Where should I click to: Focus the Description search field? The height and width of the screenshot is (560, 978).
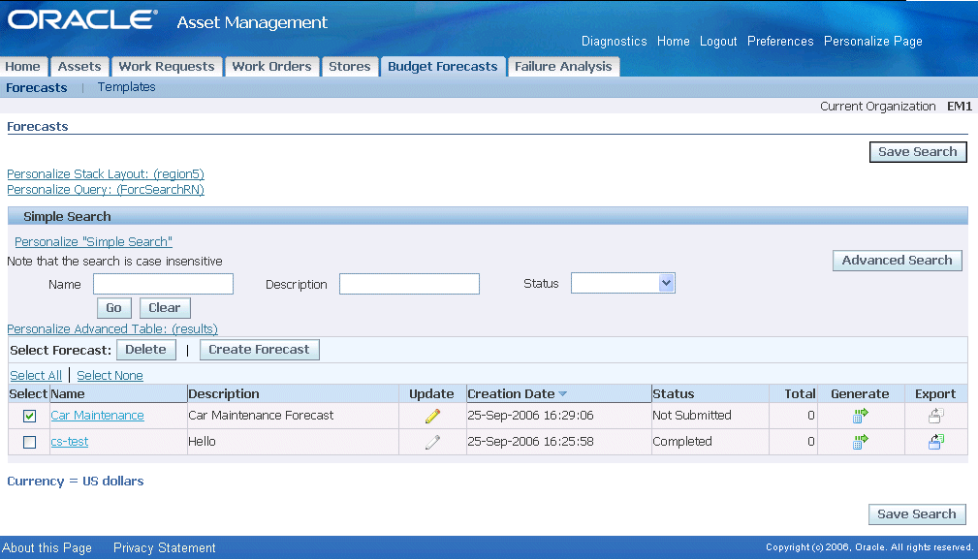pyautogui.click(x=409, y=284)
